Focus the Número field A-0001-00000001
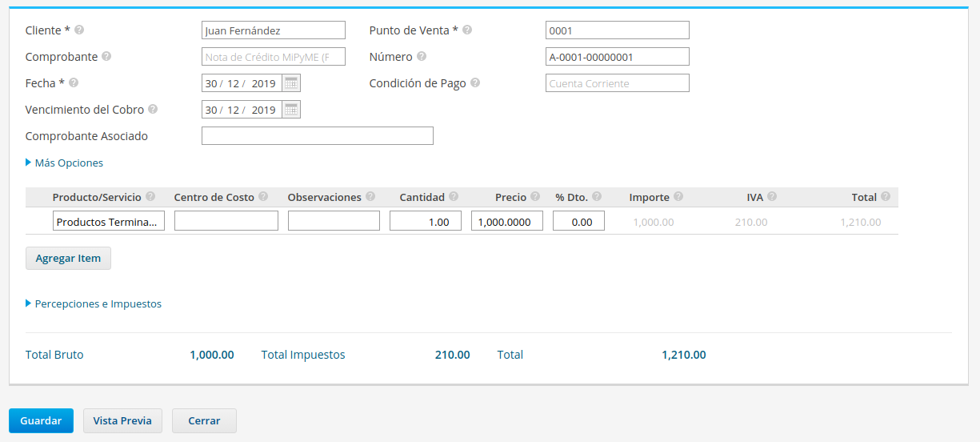The image size is (980, 442). pyautogui.click(x=618, y=57)
